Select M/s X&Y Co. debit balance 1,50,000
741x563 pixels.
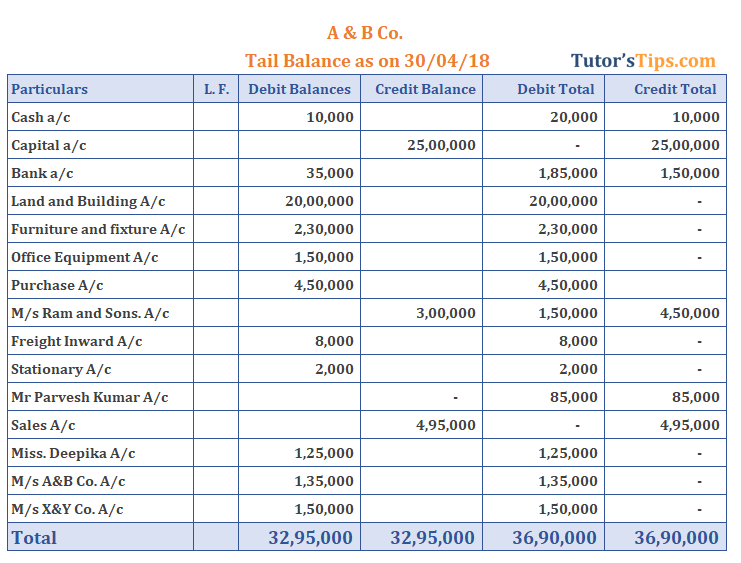pos(324,509)
